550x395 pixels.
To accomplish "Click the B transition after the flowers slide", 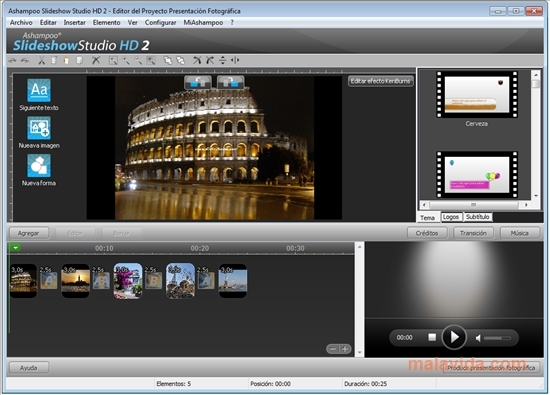I will tap(153, 280).
